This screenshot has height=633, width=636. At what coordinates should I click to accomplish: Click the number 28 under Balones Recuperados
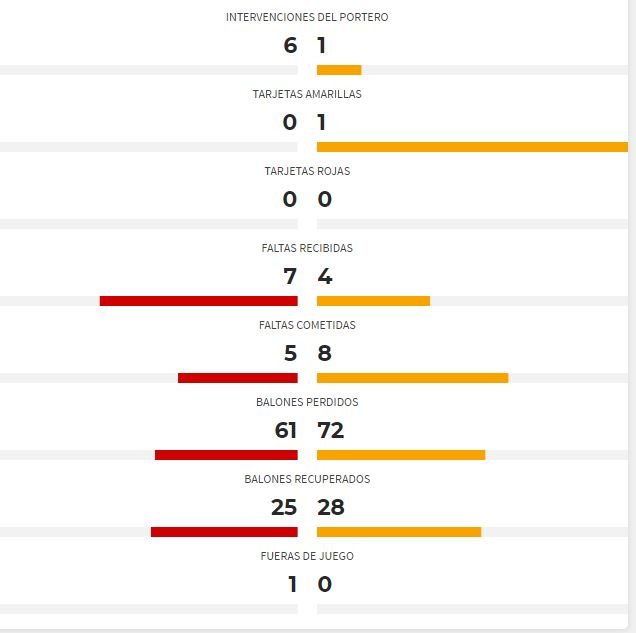click(331, 507)
